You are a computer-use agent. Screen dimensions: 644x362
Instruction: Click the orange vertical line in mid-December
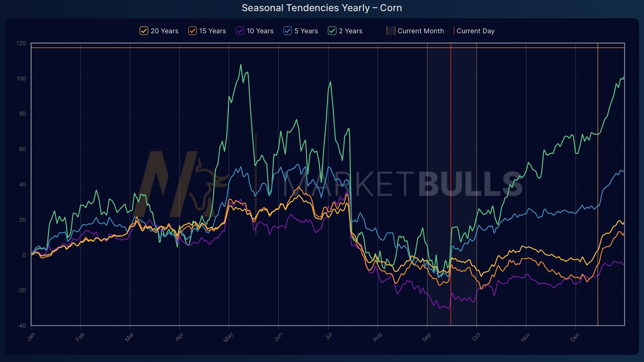pyautogui.click(x=598, y=184)
